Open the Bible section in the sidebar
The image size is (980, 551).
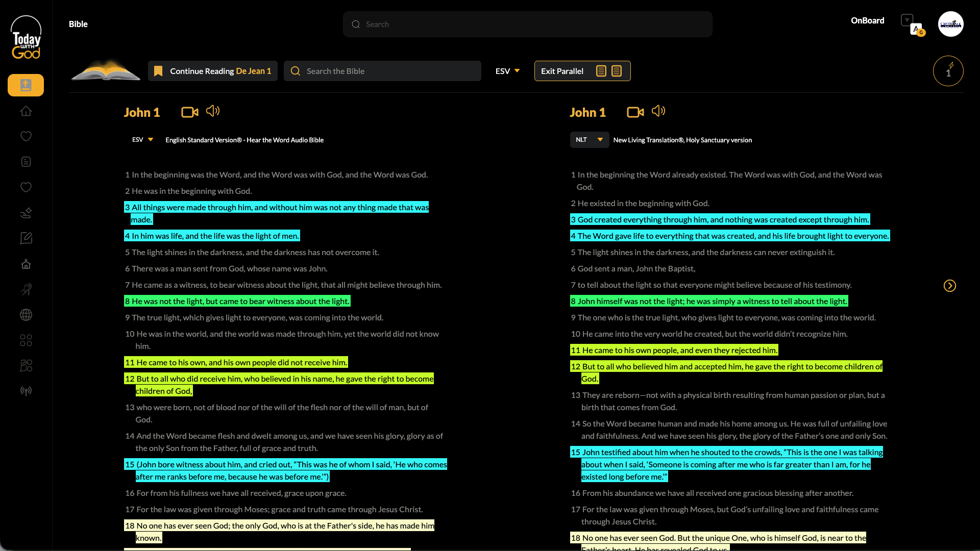[x=26, y=85]
